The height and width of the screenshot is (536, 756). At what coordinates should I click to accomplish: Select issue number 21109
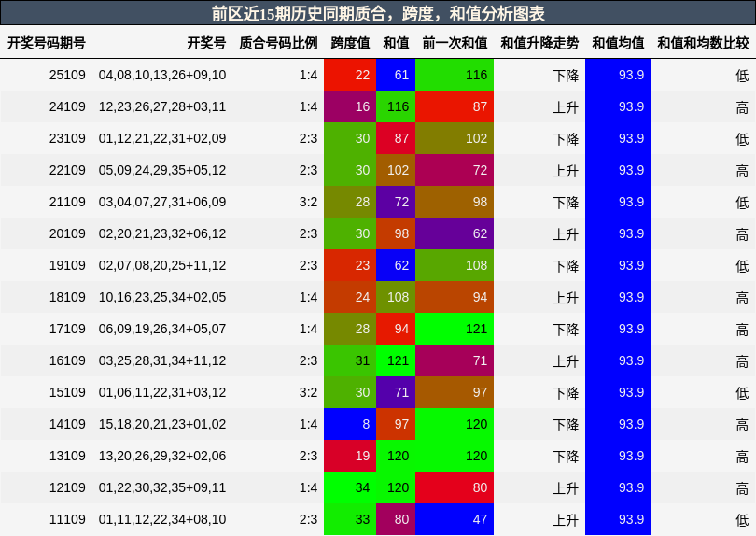point(67,202)
